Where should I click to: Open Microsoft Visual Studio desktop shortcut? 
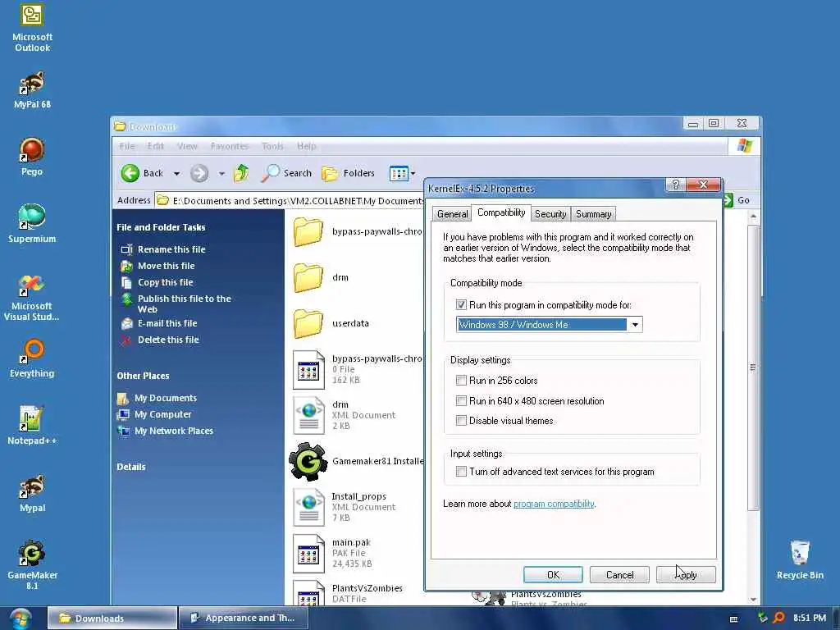(32, 297)
